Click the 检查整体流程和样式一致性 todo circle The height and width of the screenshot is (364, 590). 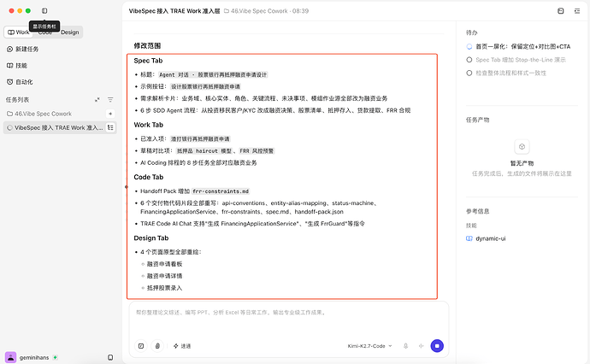tap(469, 73)
